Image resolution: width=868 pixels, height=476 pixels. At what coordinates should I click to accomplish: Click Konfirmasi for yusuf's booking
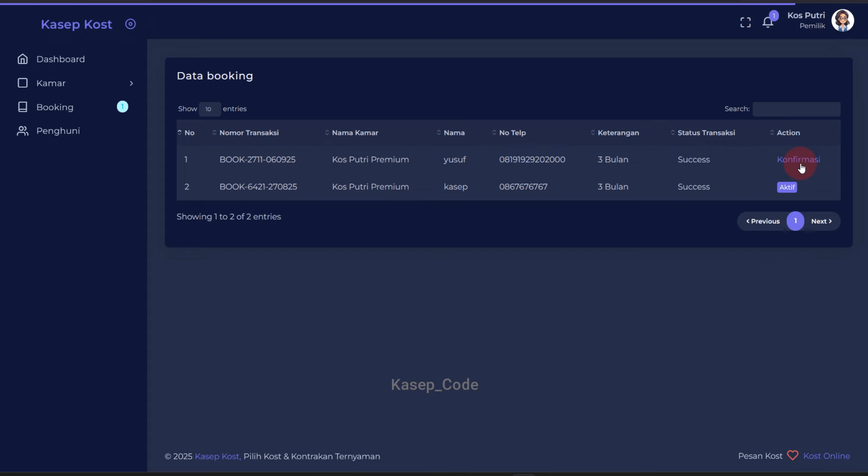pos(798,160)
